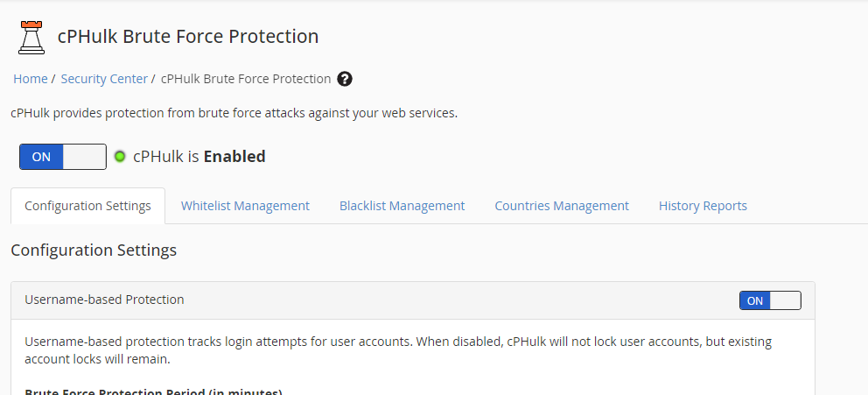Open the help question mark icon
868x395 pixels.
pos(345,79)
